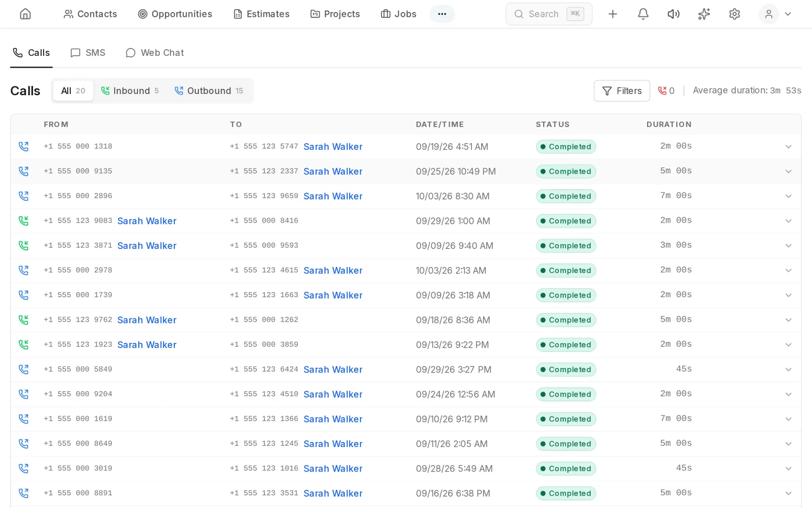Open the account dropdown chevron

[x=788, y=14]
